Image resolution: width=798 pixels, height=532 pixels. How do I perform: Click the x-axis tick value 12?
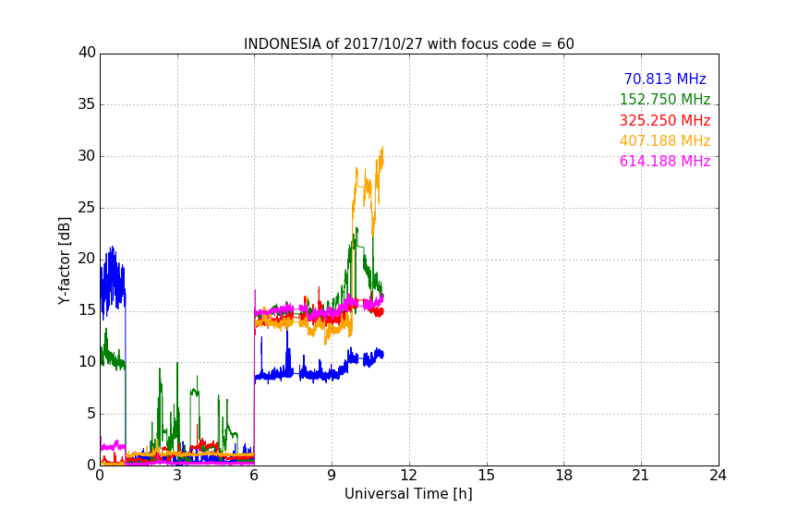[409, 476]
